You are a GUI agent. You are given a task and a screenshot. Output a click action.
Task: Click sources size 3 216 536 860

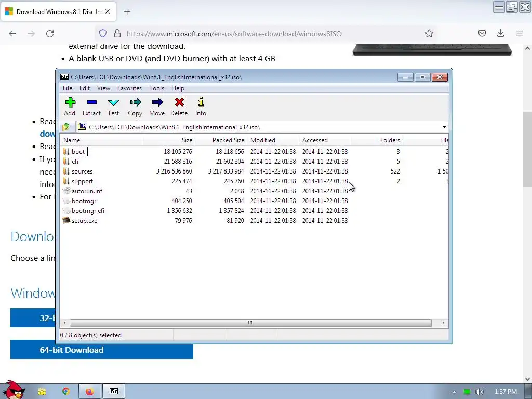174,171
